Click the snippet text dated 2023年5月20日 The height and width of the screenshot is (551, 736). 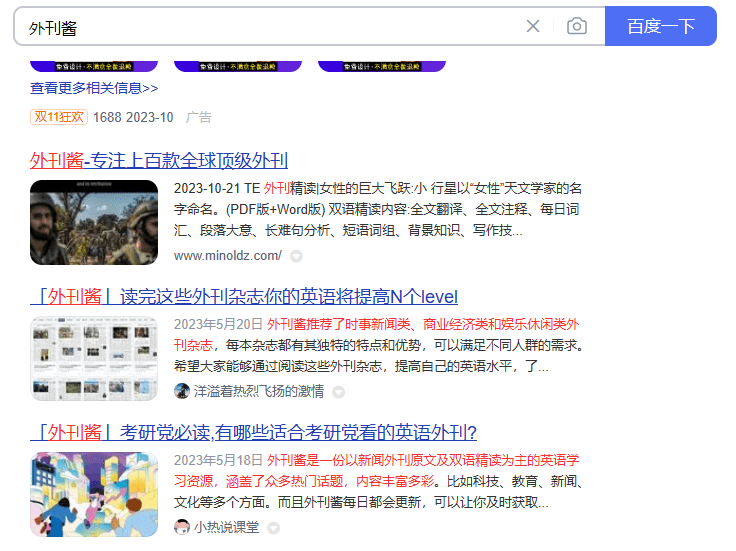coord(379,345)
